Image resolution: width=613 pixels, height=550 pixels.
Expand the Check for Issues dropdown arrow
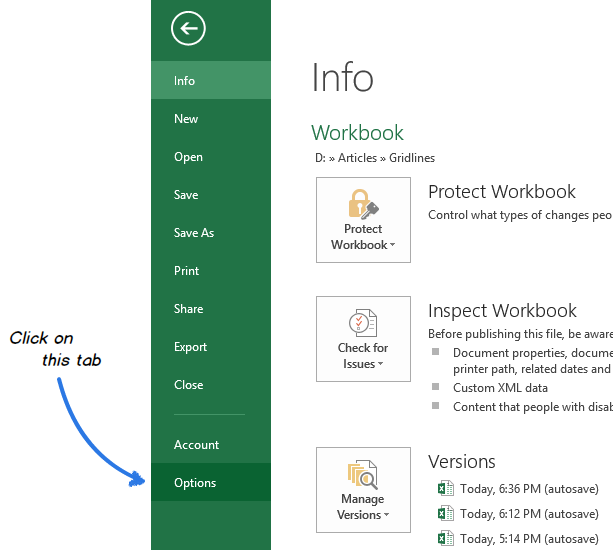point(380,364)
